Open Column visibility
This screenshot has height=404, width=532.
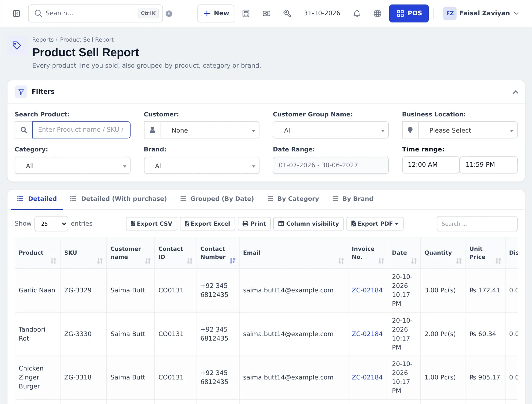pyautogui.click(x=308, y=224)
